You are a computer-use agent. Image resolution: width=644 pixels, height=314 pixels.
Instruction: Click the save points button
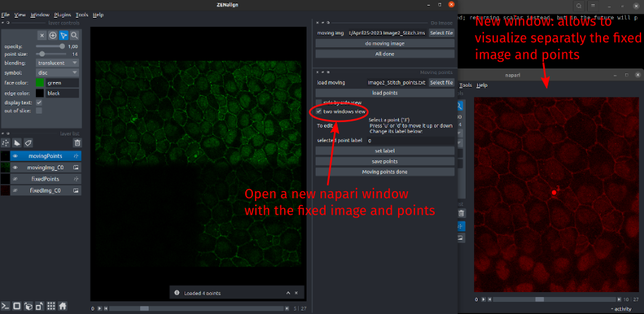click(385, 162)
